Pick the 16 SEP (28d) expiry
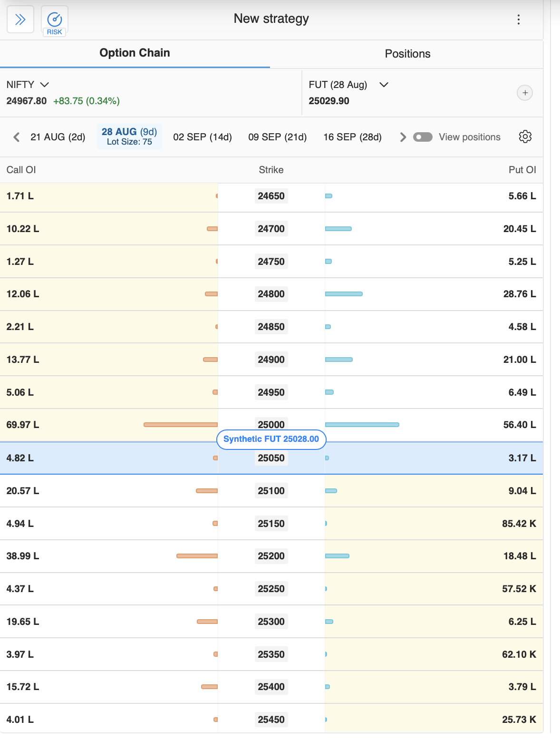This screenshot has width=560, height=740. coord(352,137)
